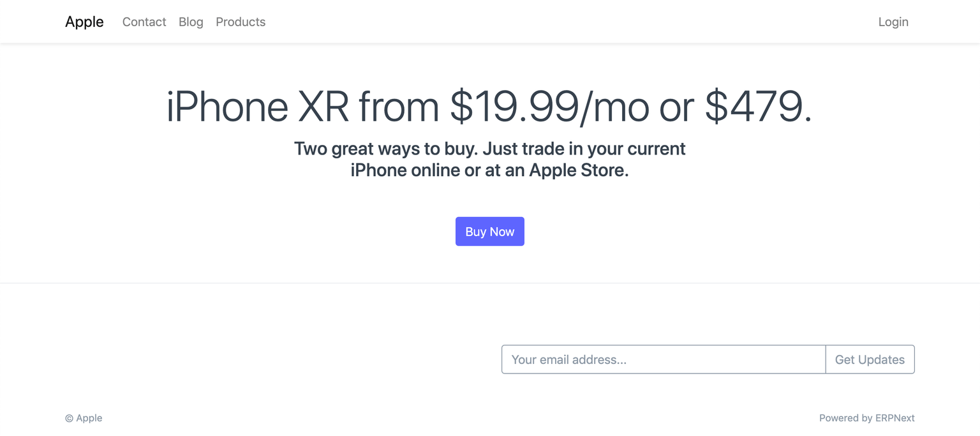Click Contact in the top navigation bar
The width and height of the screenshot is (980, 436).
(x=144, y=22)
